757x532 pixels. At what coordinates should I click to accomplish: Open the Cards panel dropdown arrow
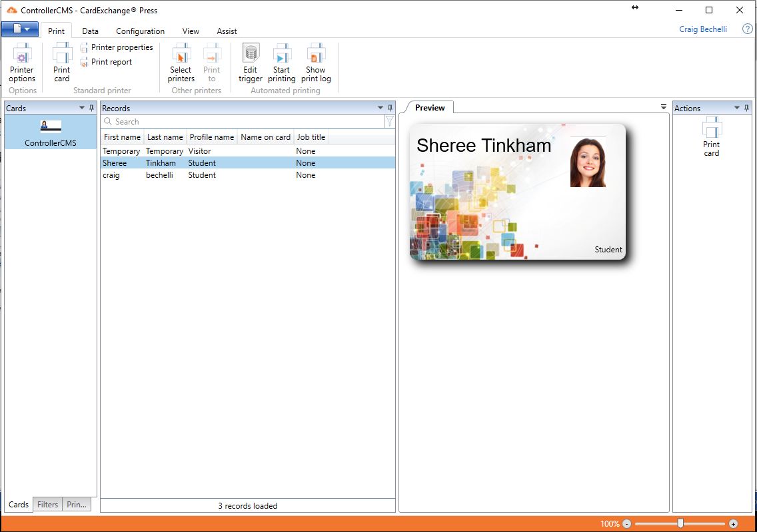tap(81, 108)
